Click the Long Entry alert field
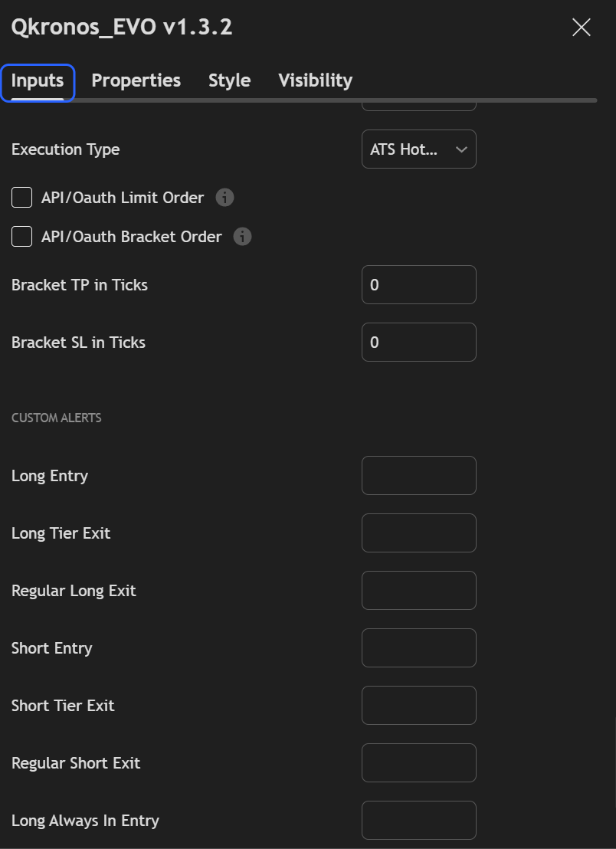This screenshot has width=616, height=849. pyautogui.click(x=418, y=476)
